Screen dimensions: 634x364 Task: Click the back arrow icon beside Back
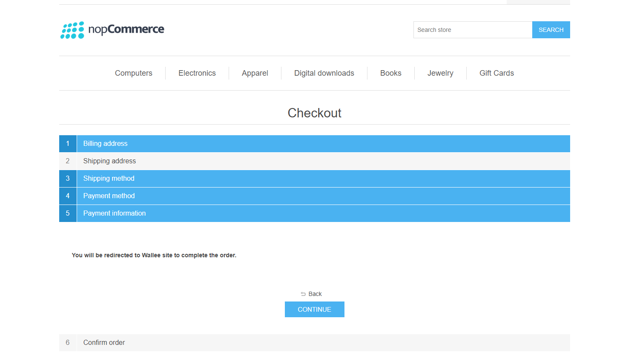(x=303, y=293)
